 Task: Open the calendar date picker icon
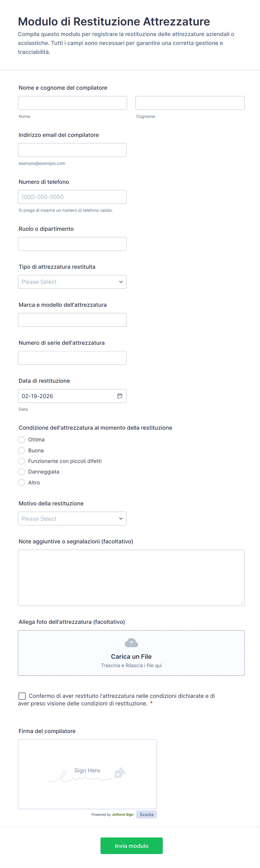point(120,396)
